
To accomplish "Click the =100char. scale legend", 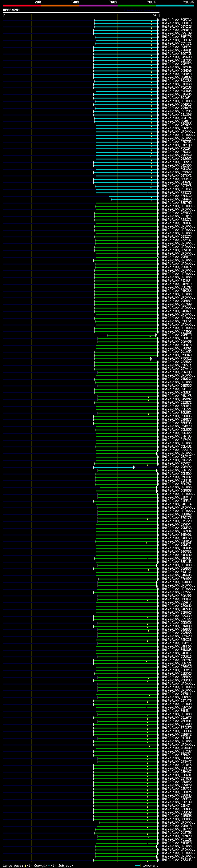I will 147,865.
